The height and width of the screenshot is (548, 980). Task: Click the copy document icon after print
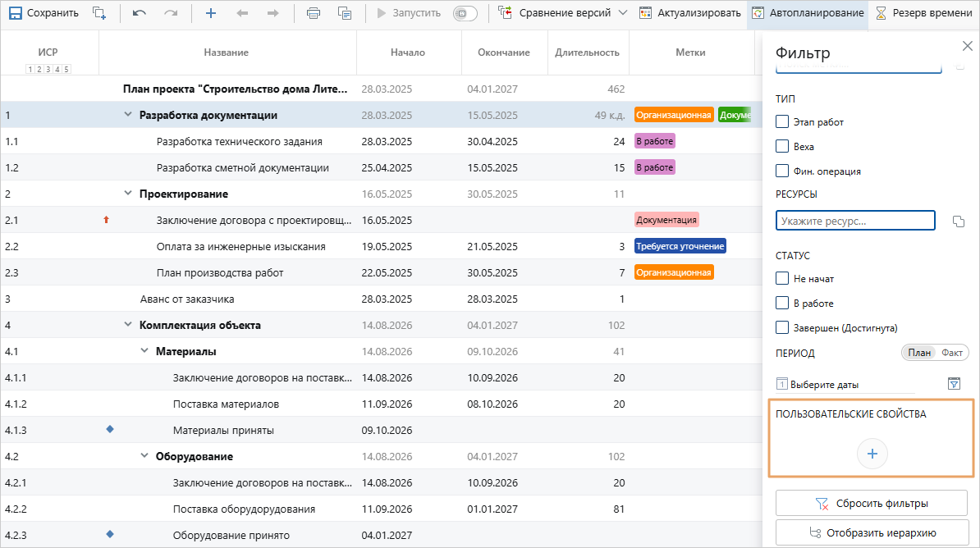click(345, 13)
